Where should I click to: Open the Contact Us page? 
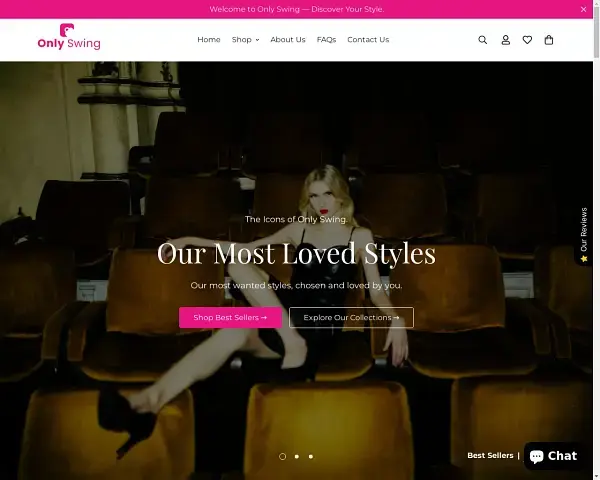point(368,40)
